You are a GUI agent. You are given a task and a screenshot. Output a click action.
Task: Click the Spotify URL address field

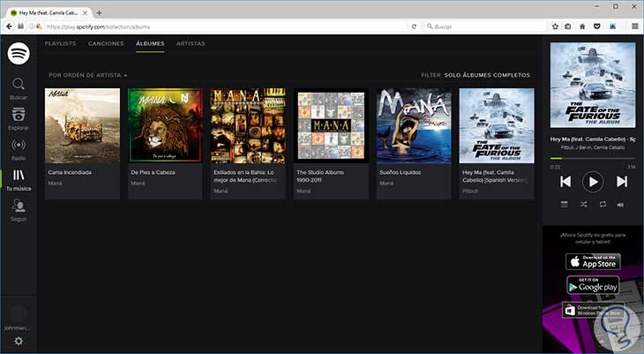226,26
